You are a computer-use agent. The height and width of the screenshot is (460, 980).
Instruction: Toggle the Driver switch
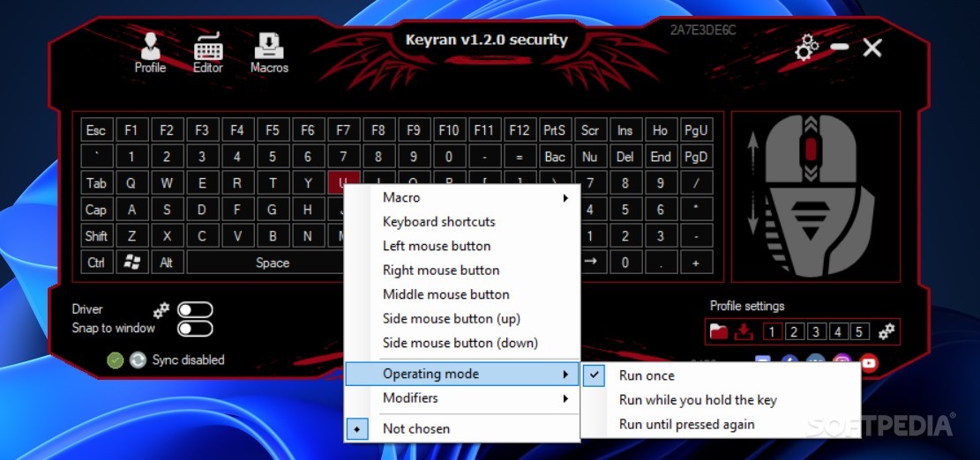tap(195, 309)
